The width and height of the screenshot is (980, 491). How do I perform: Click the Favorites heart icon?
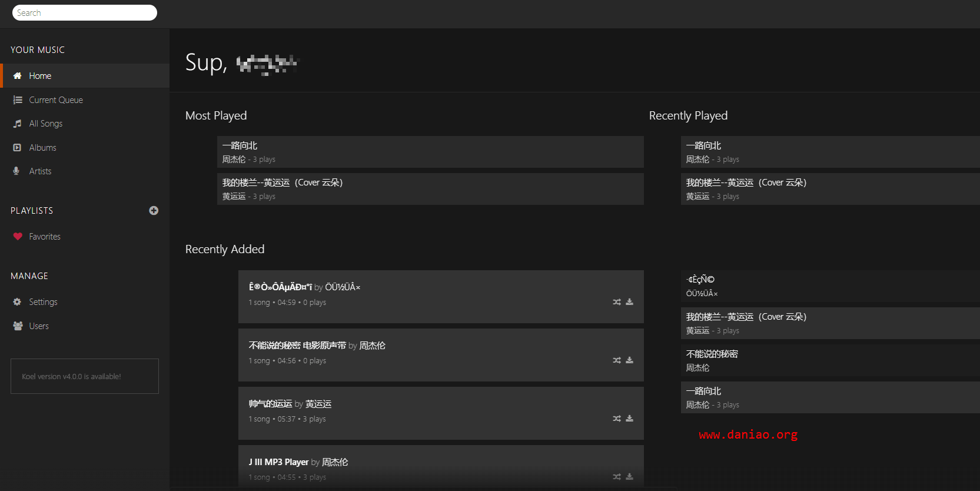tap(18, 237)
